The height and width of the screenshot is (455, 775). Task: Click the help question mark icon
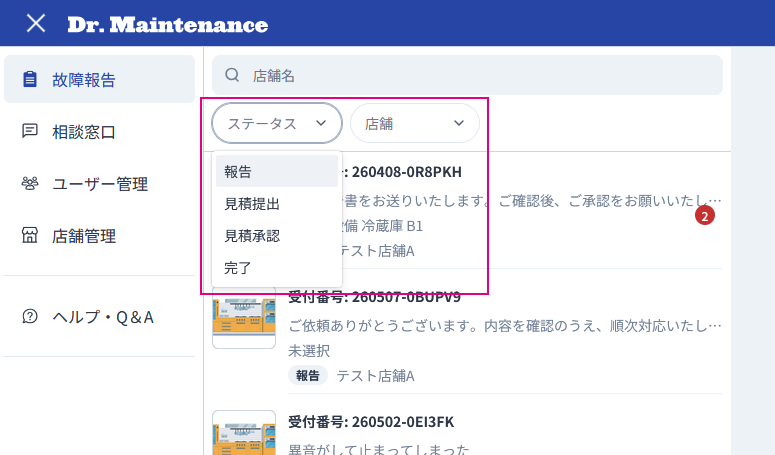click(x=30, y=316)
